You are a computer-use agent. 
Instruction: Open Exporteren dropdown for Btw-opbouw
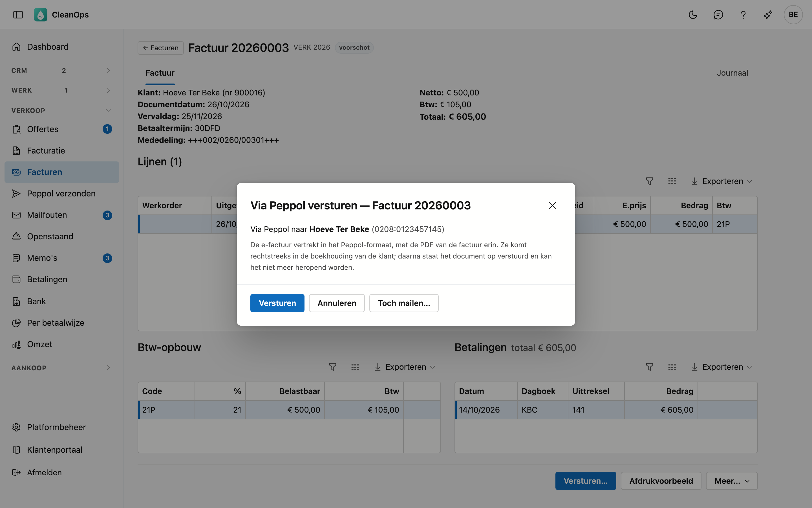pyautogui.click(x=405, y=367)
